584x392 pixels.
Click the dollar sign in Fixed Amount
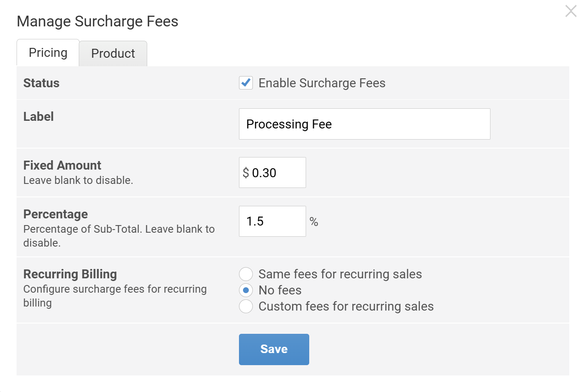(246, 173)
